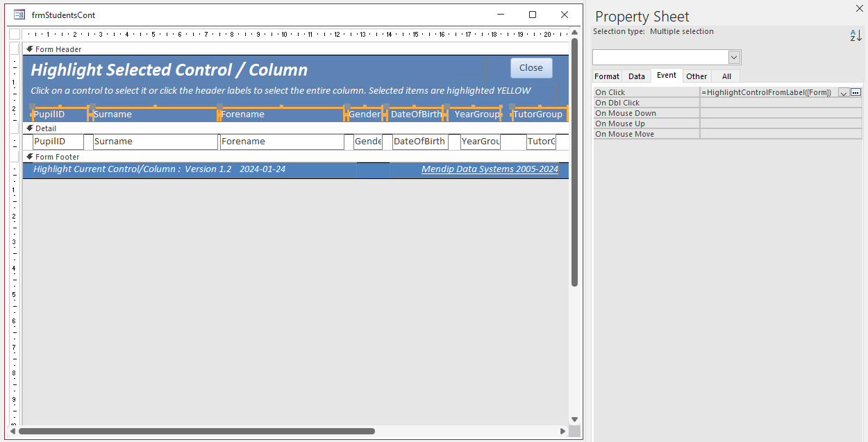Select the Form Header section selector square
This screenshot has height=442, width=868.
(x=15, y=49)
